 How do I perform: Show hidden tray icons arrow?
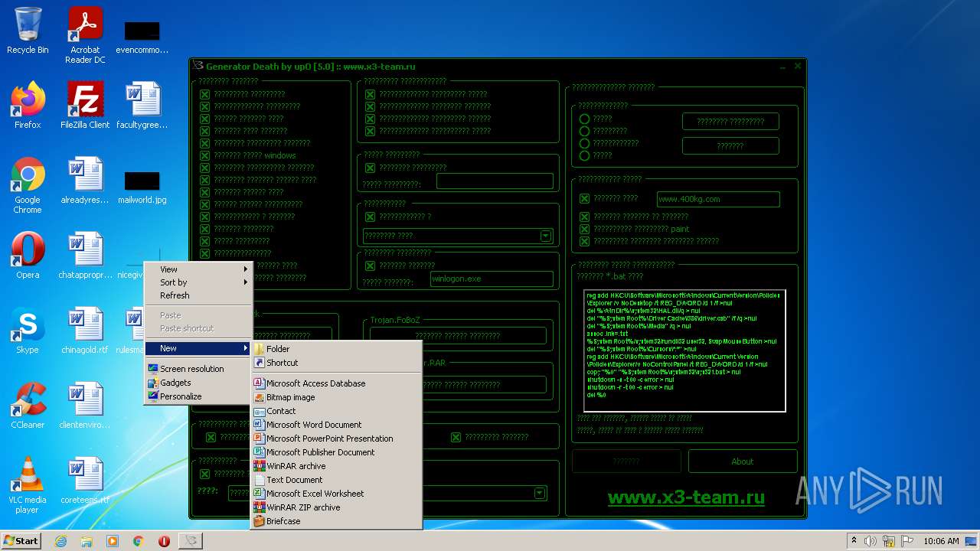click(854, 541)
